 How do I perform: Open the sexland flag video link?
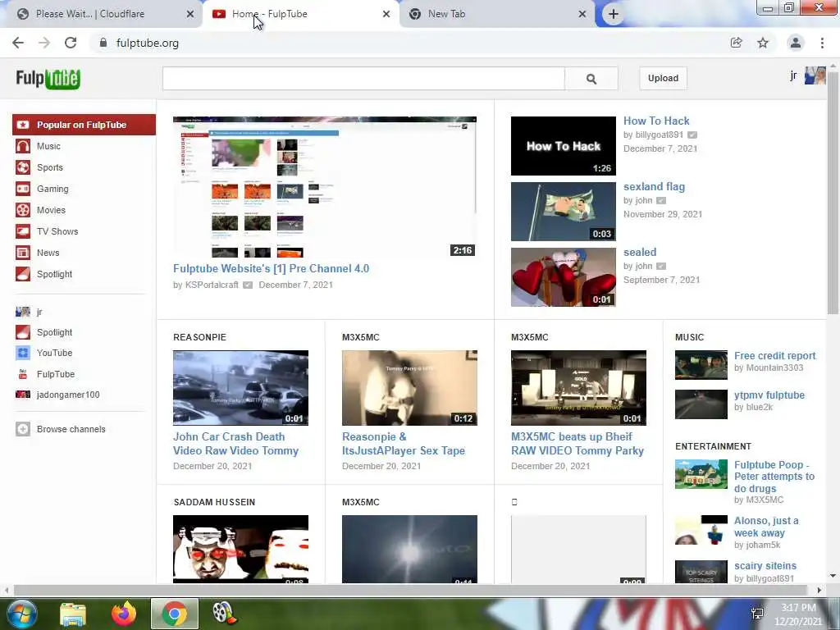pos(654,186)
